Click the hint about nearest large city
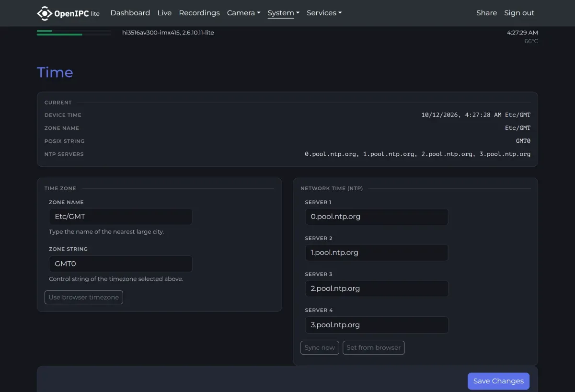 pos(106,231)
